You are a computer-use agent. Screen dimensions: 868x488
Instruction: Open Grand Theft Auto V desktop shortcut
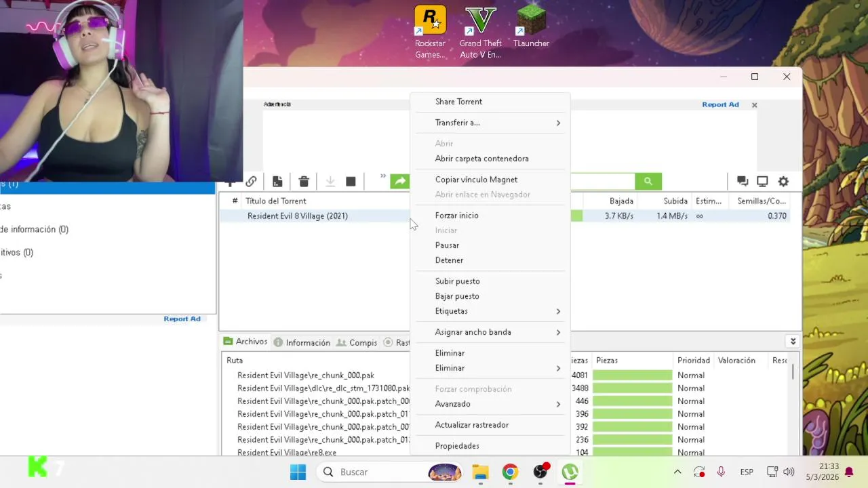[481, 33]
